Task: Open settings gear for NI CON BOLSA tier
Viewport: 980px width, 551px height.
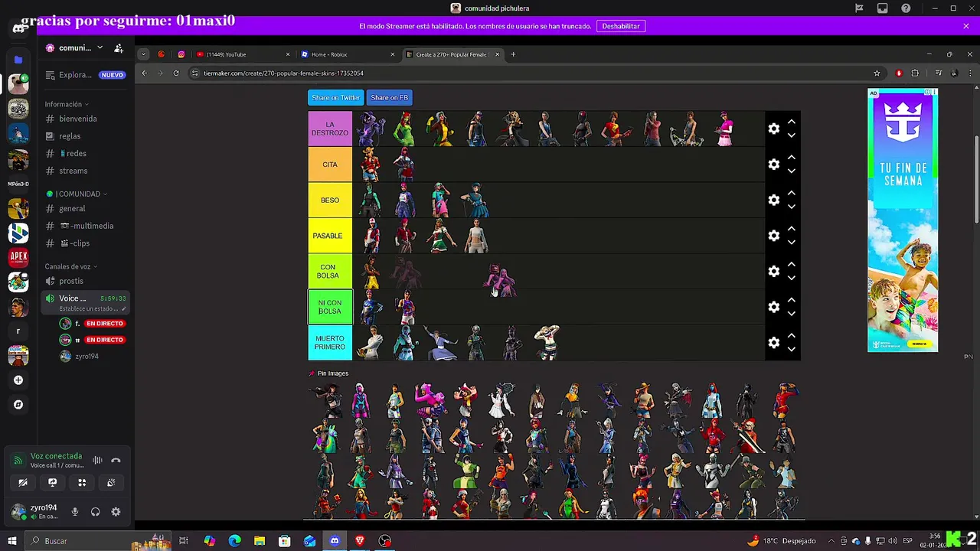Action: point(774,307)
